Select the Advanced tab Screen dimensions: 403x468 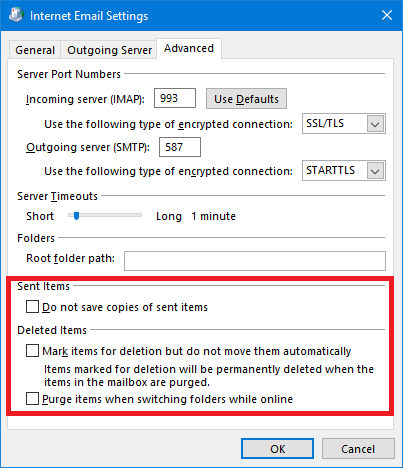click(x=189, y=49)
